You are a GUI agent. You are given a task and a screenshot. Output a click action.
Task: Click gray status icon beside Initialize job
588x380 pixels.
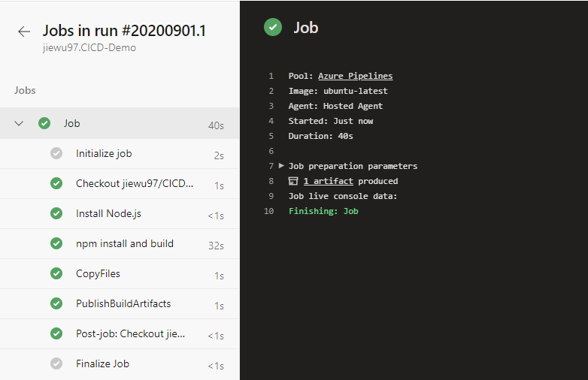56,153
